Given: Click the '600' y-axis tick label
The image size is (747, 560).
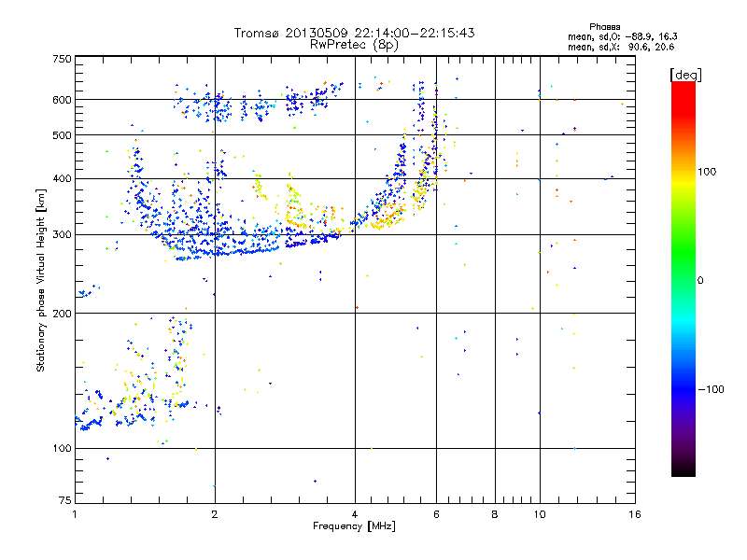Looking at the screenshot, I should click(x=62, y=100).
